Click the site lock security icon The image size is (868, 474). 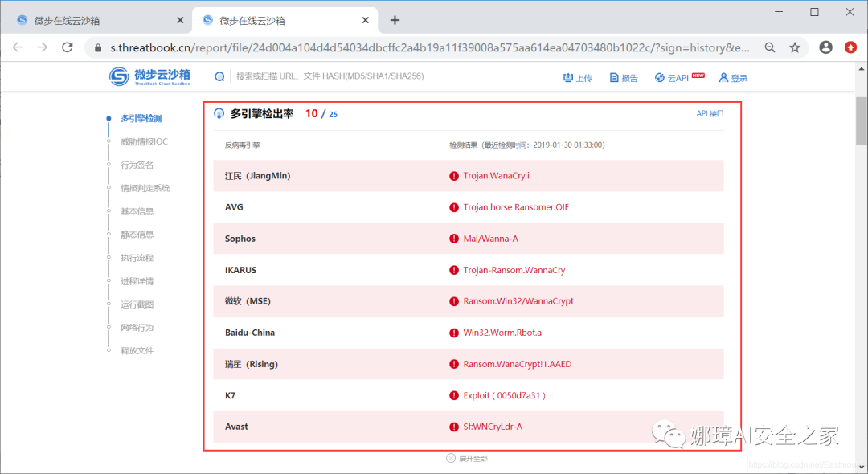point(98,48)
